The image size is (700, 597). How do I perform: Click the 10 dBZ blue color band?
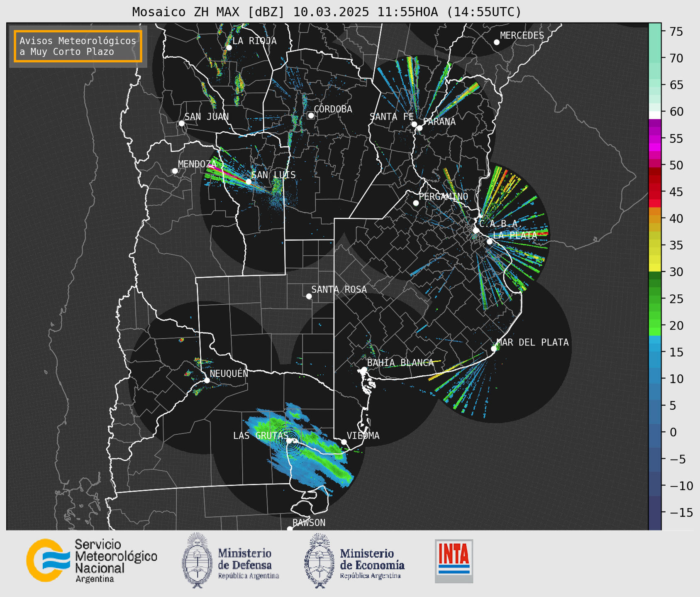(x=655, y=379)
